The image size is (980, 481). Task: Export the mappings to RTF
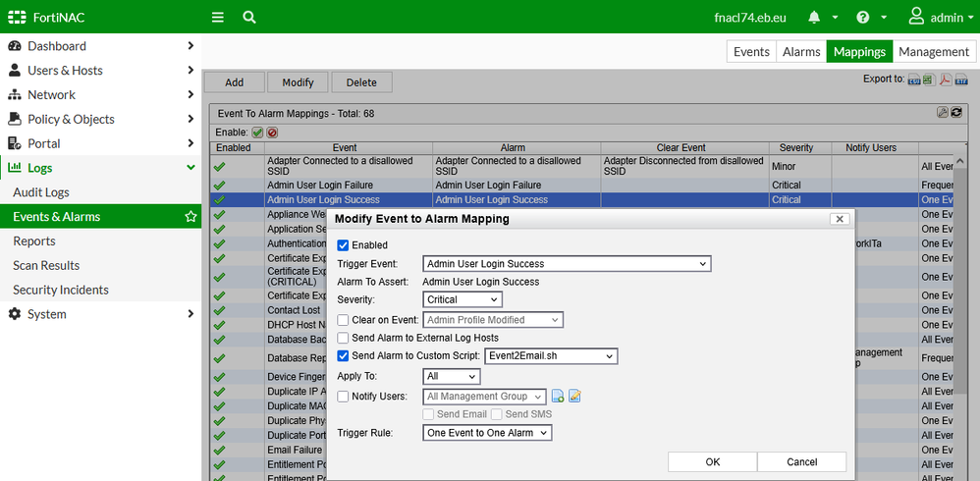[x=961, y=80]
